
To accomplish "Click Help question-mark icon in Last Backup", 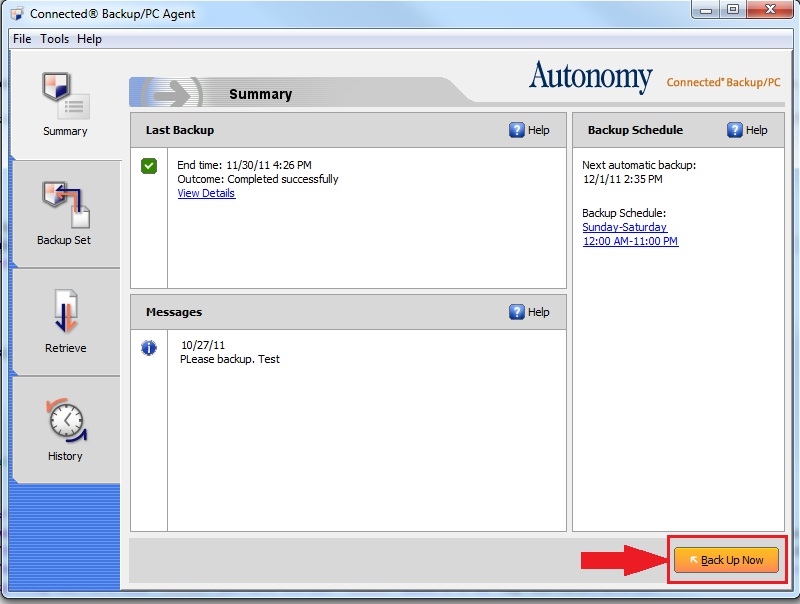I will [516, 130].
